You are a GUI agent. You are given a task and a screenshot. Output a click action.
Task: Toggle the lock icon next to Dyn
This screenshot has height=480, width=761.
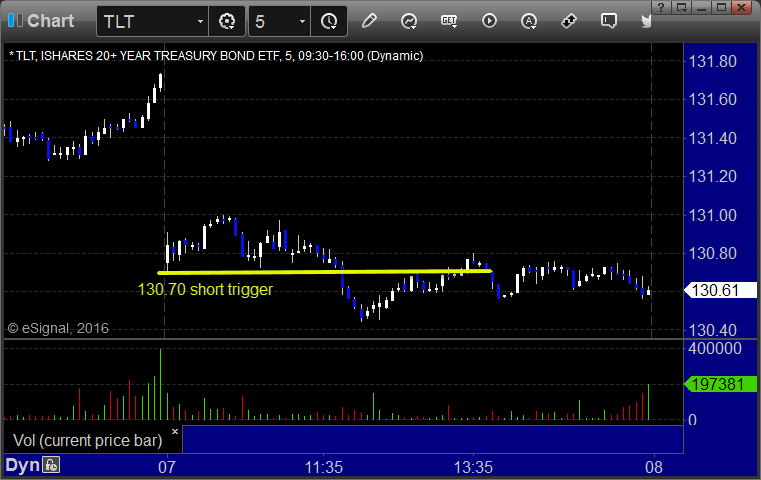click(x=51, y=465)
